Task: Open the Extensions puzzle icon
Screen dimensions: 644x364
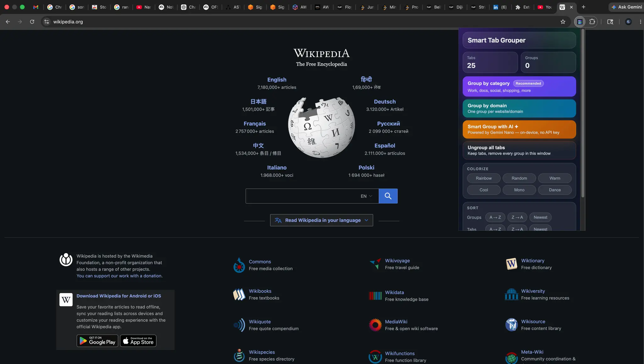Action: [x=592, y=22]
